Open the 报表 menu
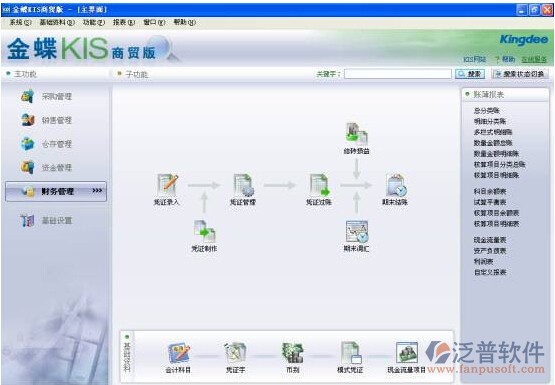555x385 pixels. click(x=124, y=22)
